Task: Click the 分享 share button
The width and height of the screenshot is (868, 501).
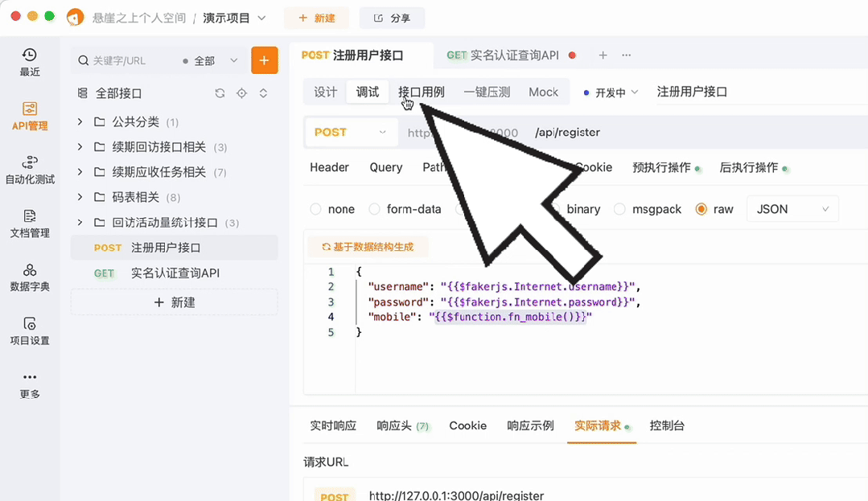Action: [x=392, y=18]
